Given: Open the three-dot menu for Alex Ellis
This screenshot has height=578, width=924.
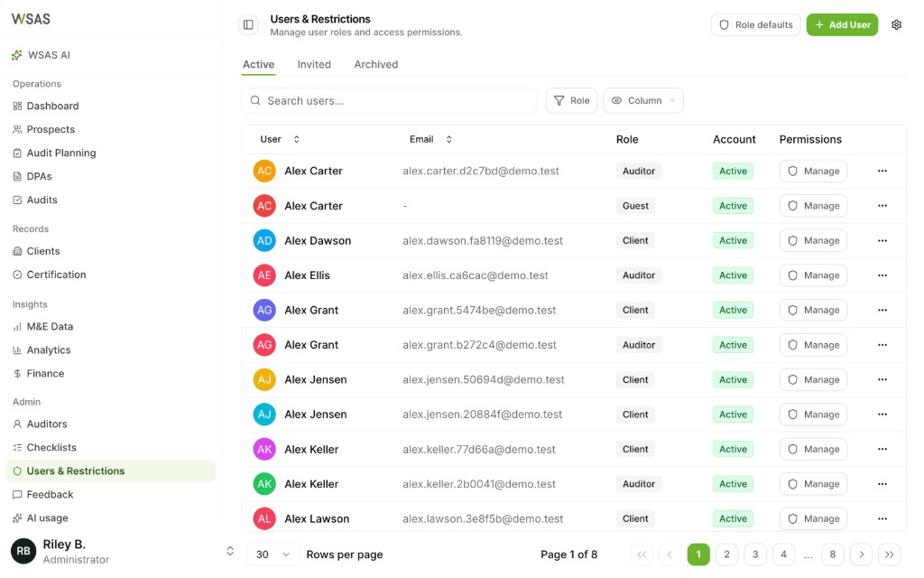Looking at the screenshot, I should [882, 275].
